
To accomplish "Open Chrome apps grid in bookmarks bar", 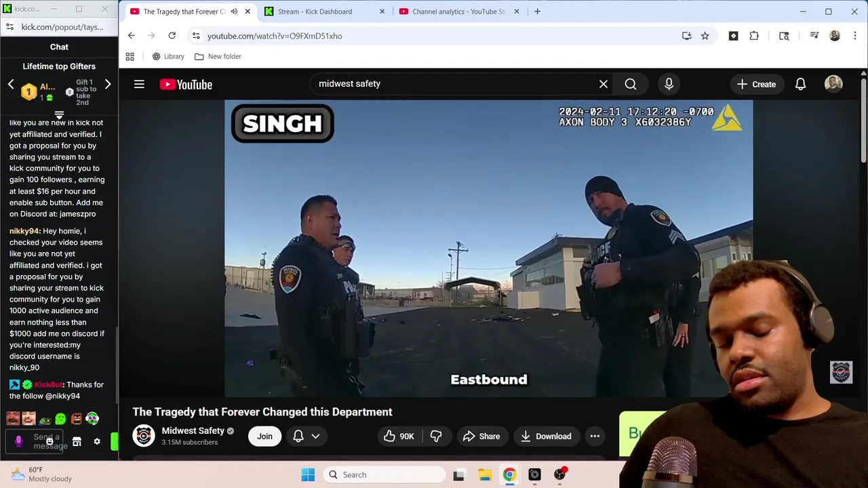I will tap(130, 56).
